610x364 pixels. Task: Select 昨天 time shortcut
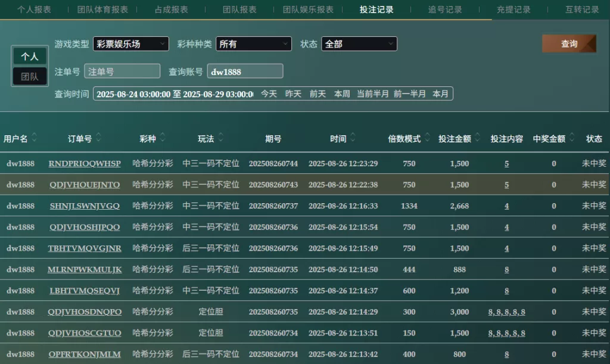(293, 94)
